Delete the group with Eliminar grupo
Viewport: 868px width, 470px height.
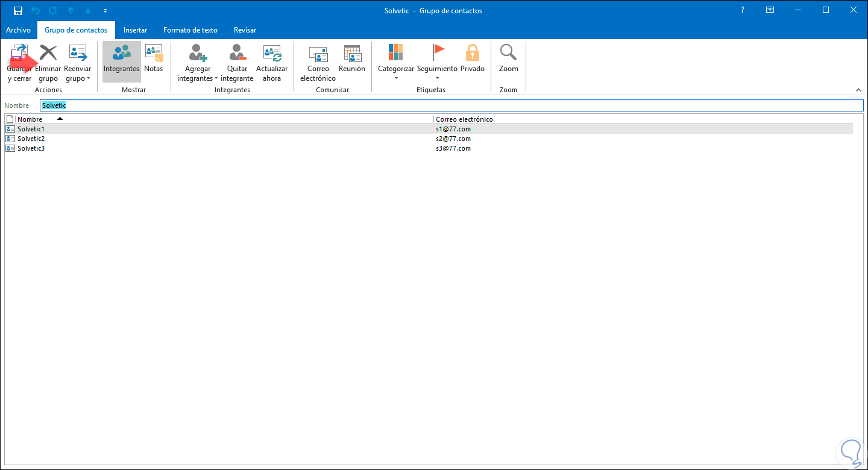point(48,63)
